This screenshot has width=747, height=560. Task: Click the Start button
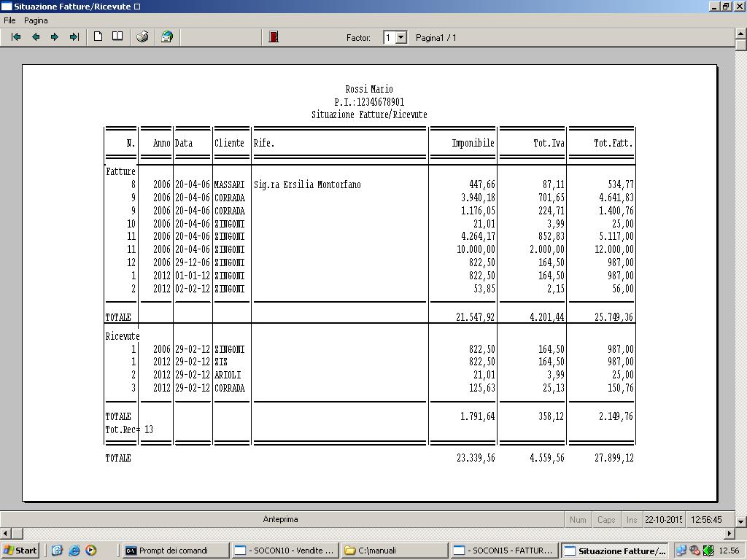tap(20, 551)
